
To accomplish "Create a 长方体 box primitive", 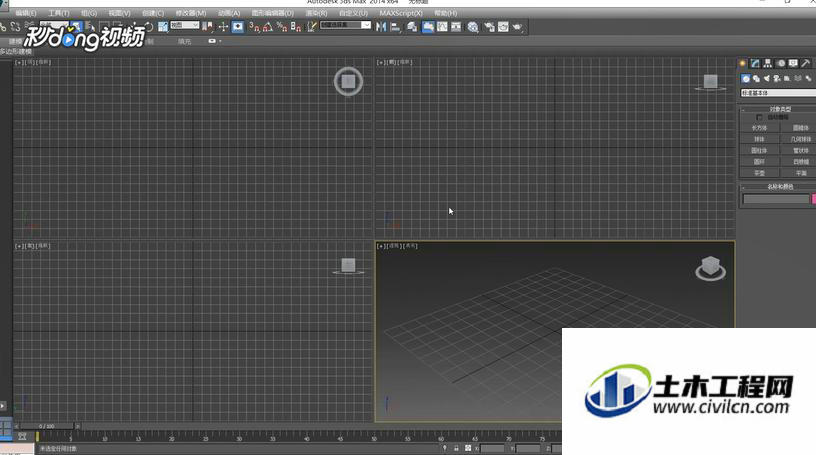I will (759, 128).
